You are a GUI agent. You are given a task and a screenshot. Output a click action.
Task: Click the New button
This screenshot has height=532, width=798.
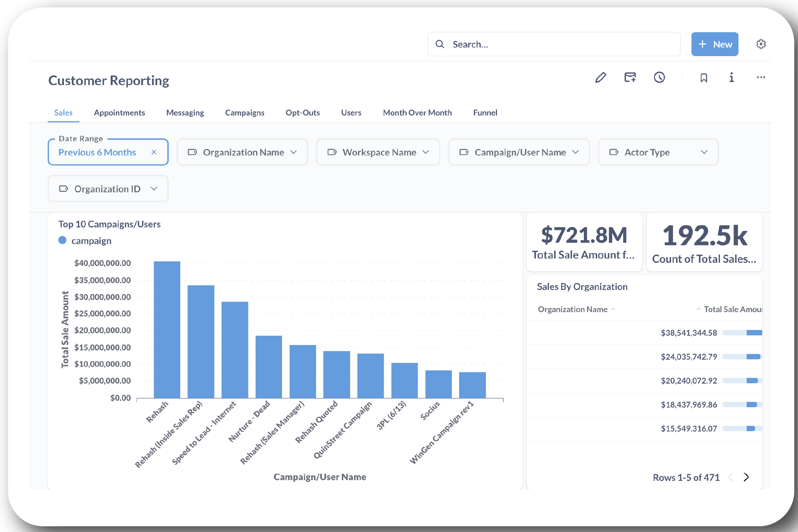click(x=714, y=44)
